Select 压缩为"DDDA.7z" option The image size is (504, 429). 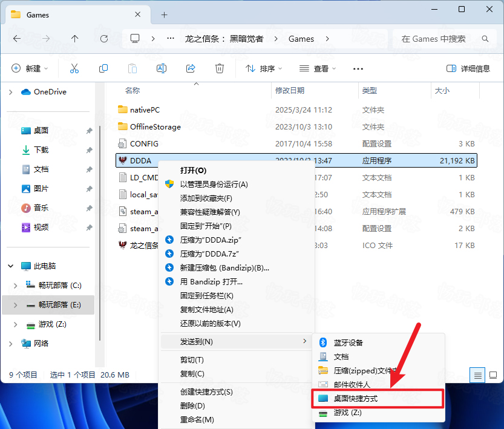[236, 254]
